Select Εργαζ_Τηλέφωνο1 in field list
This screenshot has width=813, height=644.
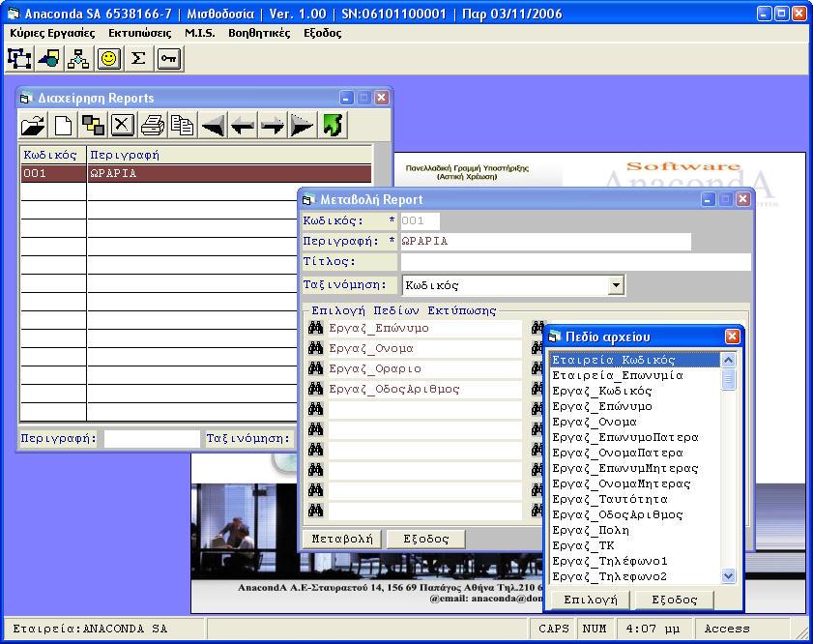pos(634,561)
